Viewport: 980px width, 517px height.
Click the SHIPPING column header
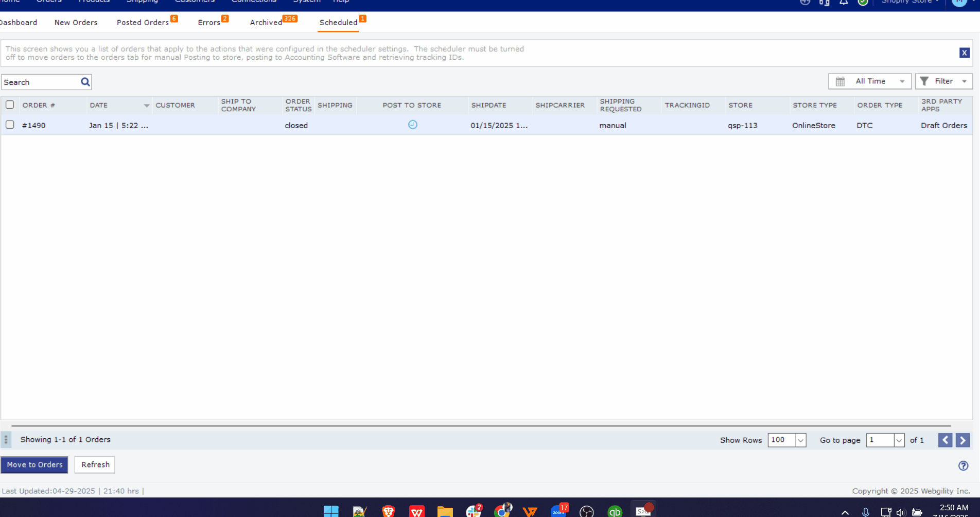pos(335,105)
